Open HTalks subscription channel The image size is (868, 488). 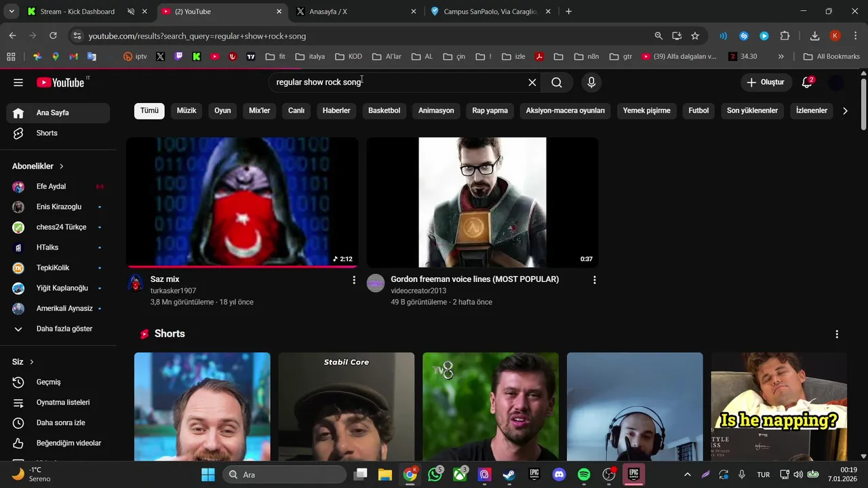(58, 247)
